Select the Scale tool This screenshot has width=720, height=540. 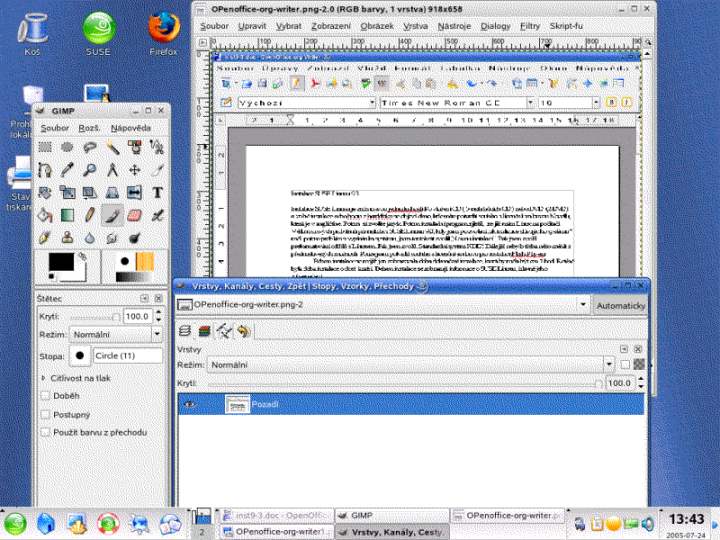[68, 192]
